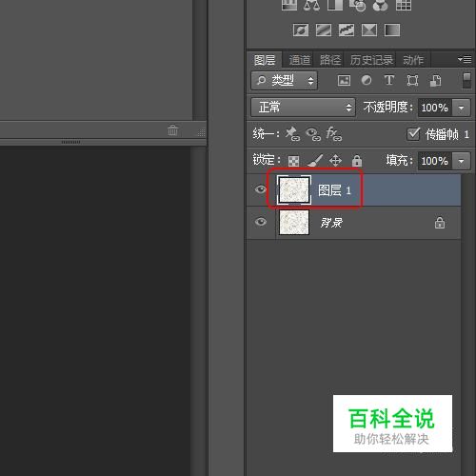Click the unify layer style fx icon
The width and height of the screenshot is (476, 476).
click(334, 134)
